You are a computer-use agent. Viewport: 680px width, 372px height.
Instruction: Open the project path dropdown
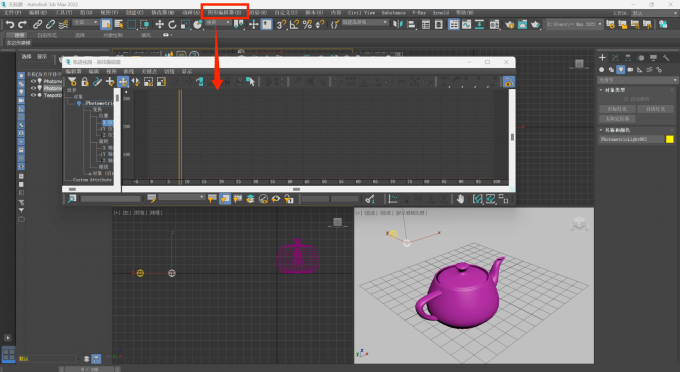tap(574, 24)
